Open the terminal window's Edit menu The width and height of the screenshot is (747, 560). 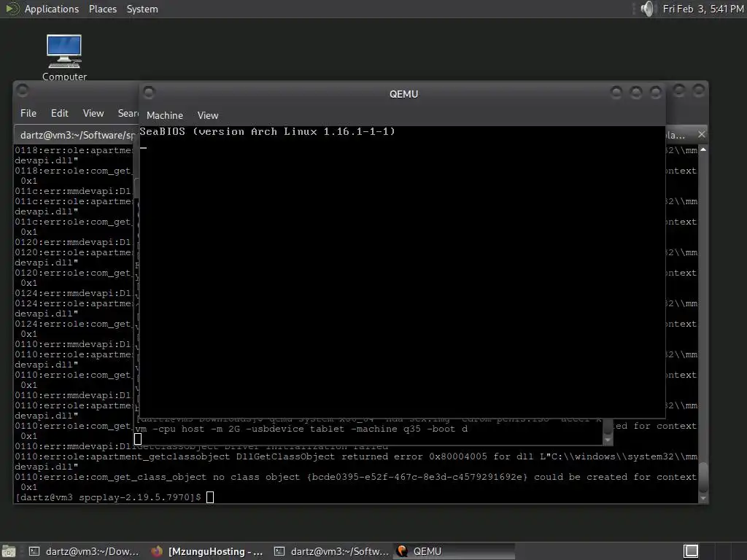(60, 113)
